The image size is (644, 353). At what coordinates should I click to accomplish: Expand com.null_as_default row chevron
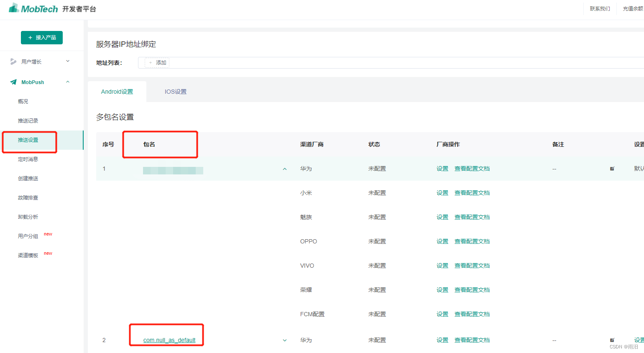(x=285, y=340)
